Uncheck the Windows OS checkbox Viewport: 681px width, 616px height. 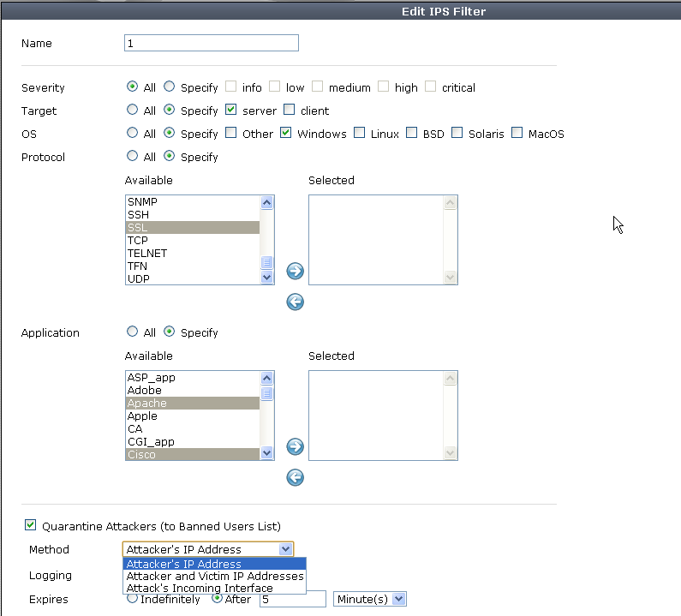click(286, 134)
